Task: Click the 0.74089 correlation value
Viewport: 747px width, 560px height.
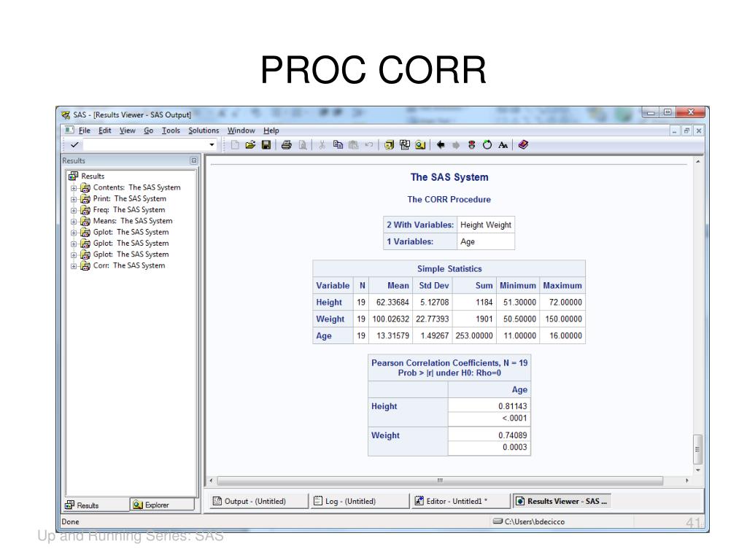Action: click(x=513, y=435)
